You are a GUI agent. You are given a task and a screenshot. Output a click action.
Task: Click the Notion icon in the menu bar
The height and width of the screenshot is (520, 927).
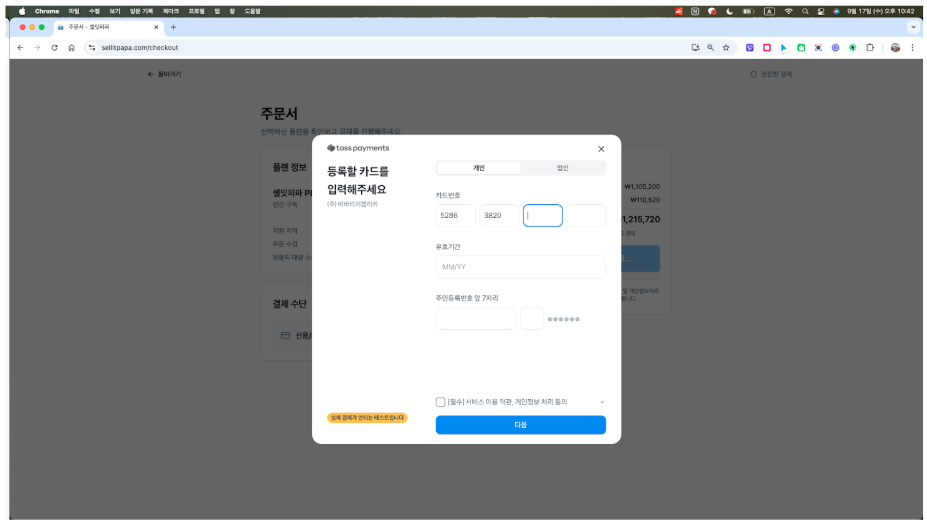point(695,11)
